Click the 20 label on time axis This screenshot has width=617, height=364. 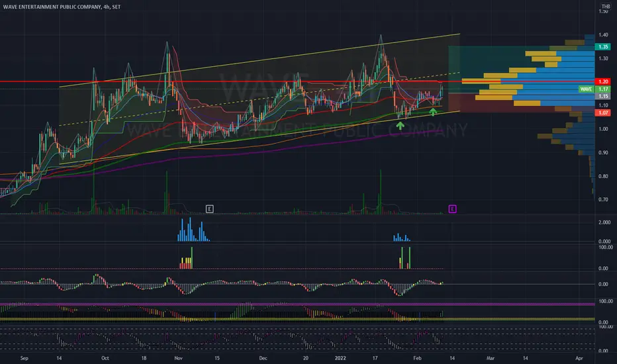(x=305, y=358)
